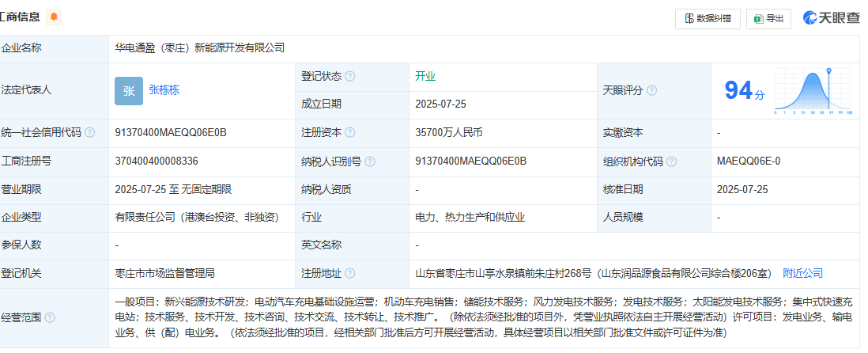Click the help icon next to 注册资本
Image resolution: width=868 pixels, height=353 pixels.
(x=349, y=133)
